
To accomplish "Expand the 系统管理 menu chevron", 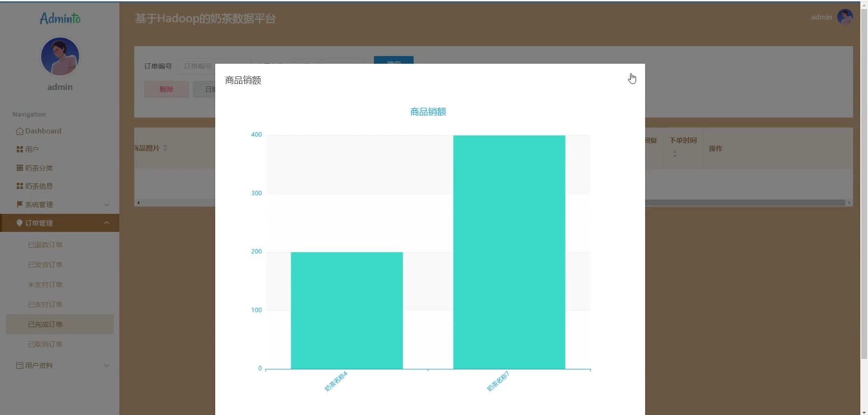I will [x=107, y=204].
